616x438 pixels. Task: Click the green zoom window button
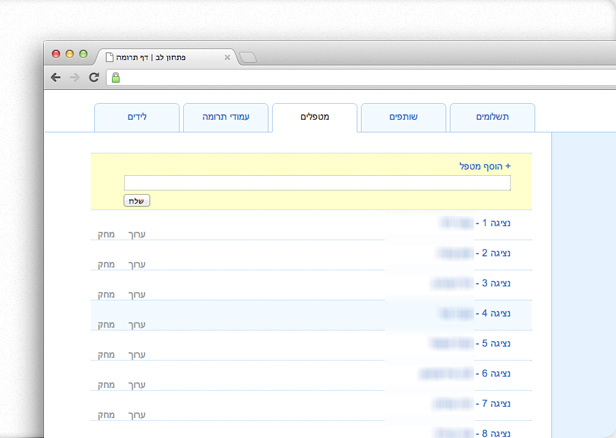tap(83, 54)
